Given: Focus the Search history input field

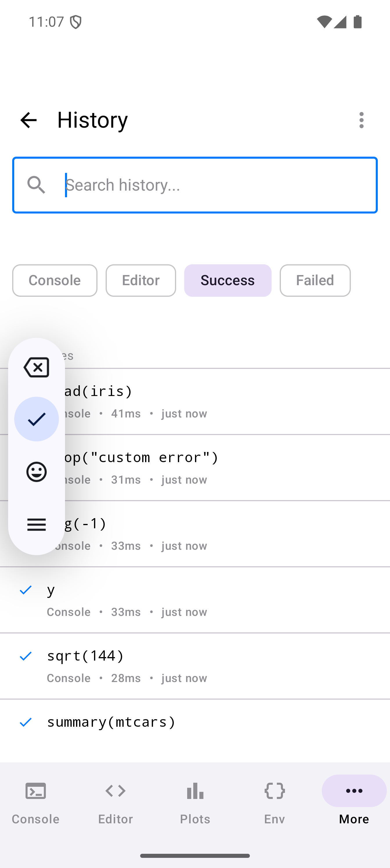Looking at the screenshot, I should coord(216,185).
